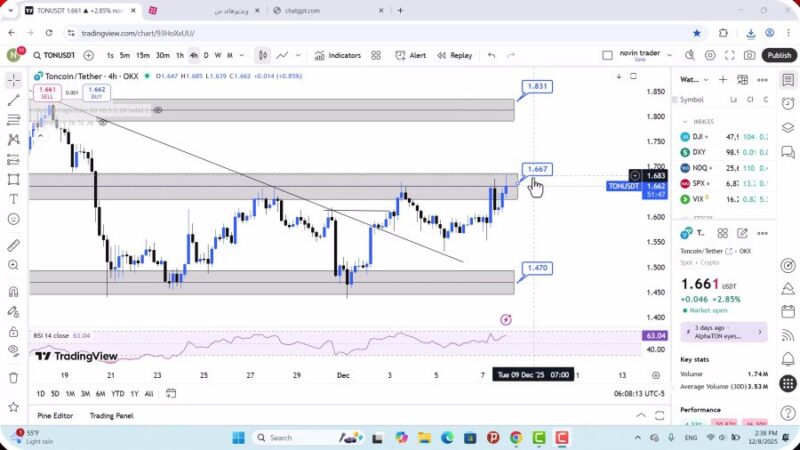This screenshot has width=800, height=450.
Task: Expand the time interval dropdown chevron
Action: [x=242, y=56]
